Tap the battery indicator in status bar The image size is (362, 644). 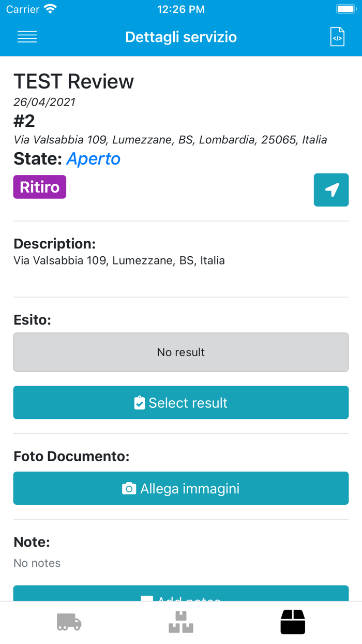point(345,8)
